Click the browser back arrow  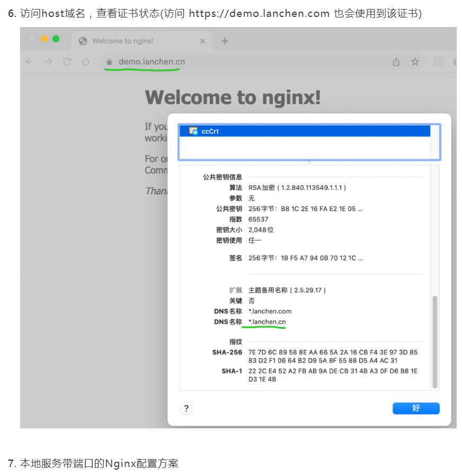(30, 62)
